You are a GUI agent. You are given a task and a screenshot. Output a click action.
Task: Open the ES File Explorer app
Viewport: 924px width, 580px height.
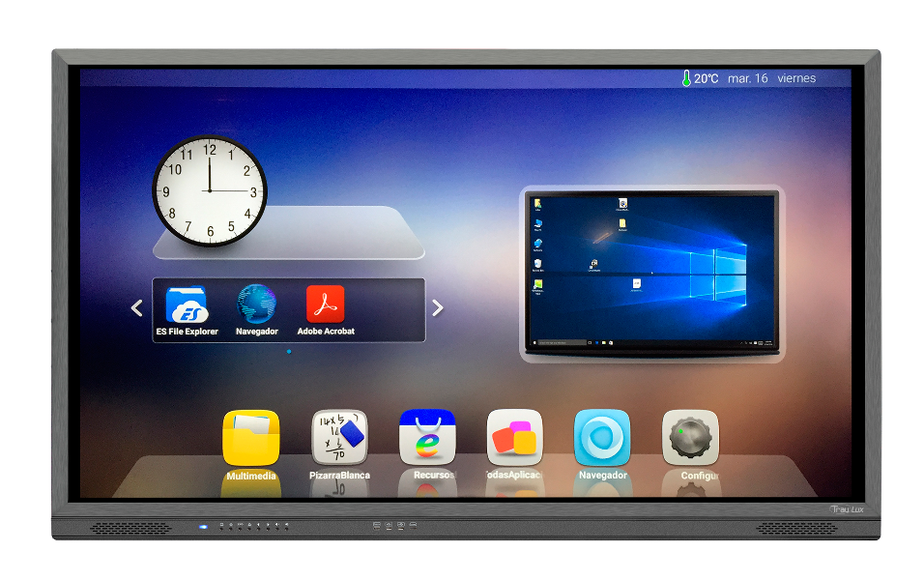pyautogui.click(x=187, y=305)
